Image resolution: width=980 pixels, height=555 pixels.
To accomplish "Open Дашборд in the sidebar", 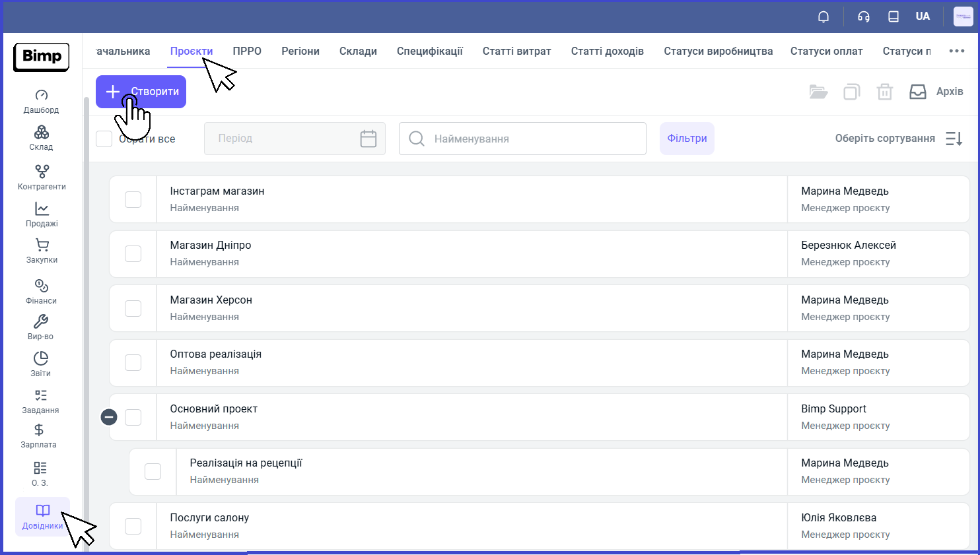I will pyautogui.click(x=41, y=102).
